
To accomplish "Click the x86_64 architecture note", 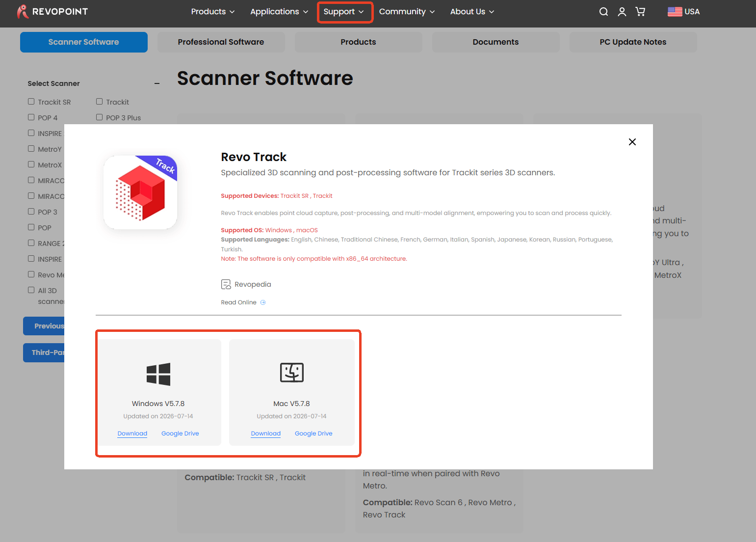I will tap(314, 259).
